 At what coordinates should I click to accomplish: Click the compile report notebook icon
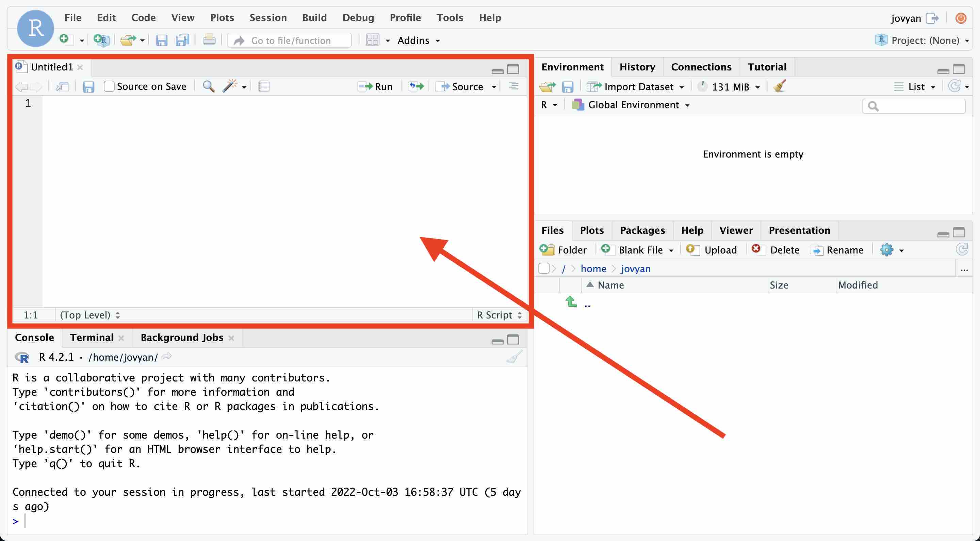pos(264,87)
